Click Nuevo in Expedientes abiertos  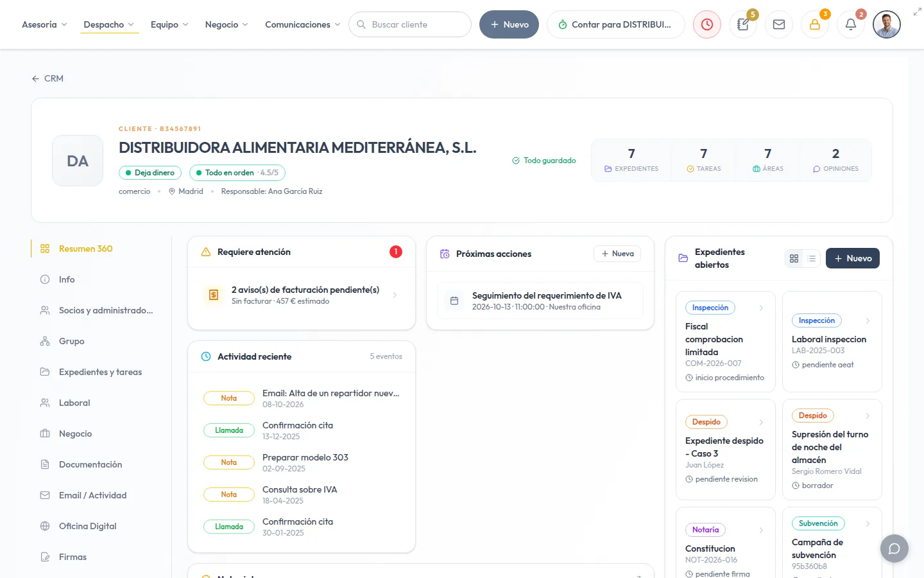click(853, 258)
